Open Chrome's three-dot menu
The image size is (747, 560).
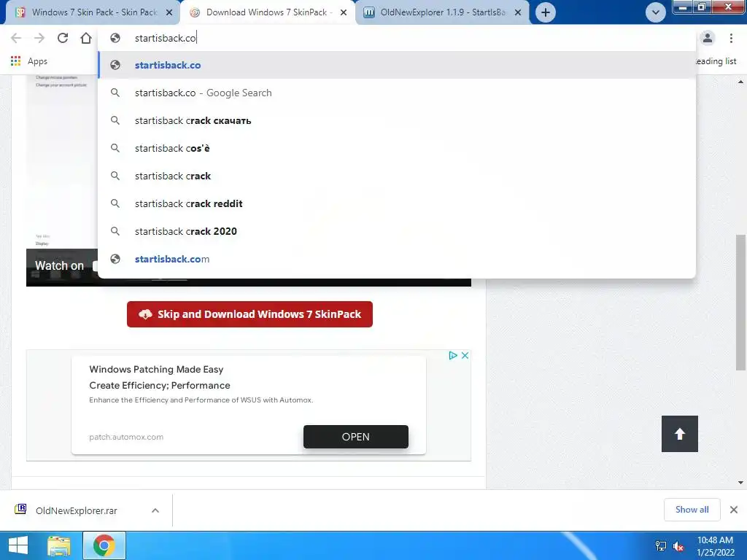click(x=731, y=38)
